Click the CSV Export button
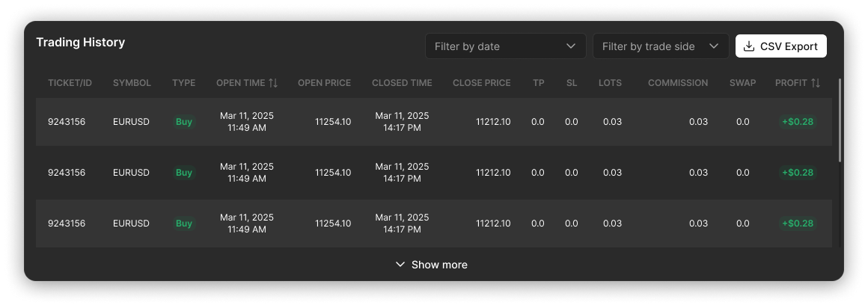 point(780,46)
